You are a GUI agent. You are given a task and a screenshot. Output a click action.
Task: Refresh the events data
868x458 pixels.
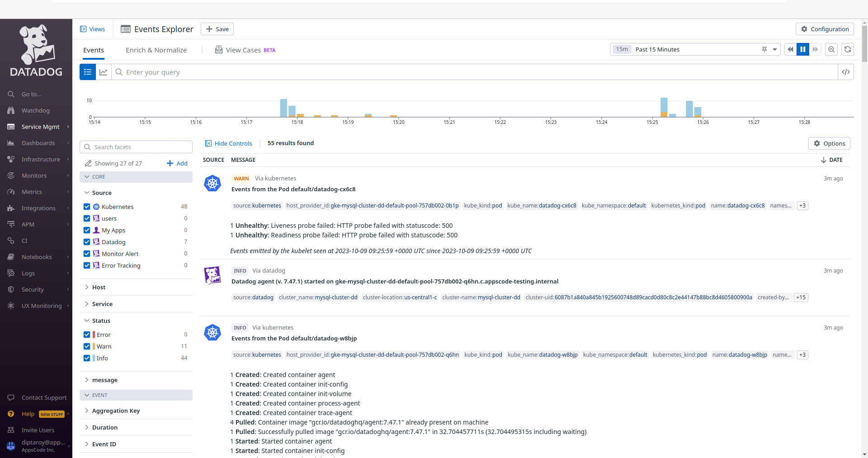[x=848, y=49]
